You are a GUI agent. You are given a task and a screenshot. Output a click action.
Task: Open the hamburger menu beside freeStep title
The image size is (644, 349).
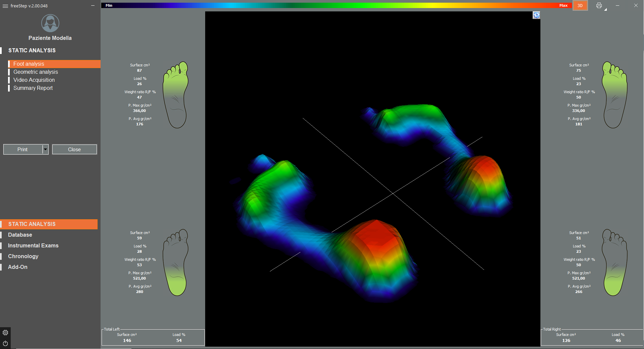[5, 6]
